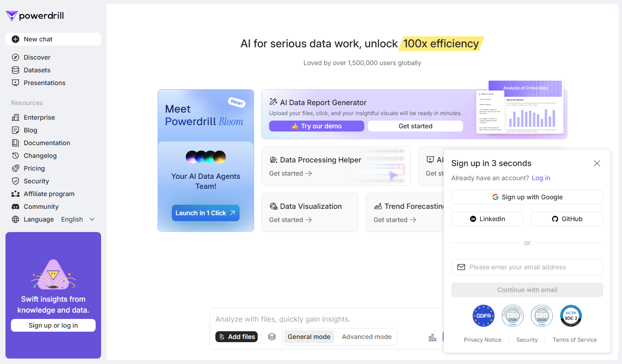The image size is (622, 364).
Task: Click the Affiliate program people icon
Action: [15, 194]
